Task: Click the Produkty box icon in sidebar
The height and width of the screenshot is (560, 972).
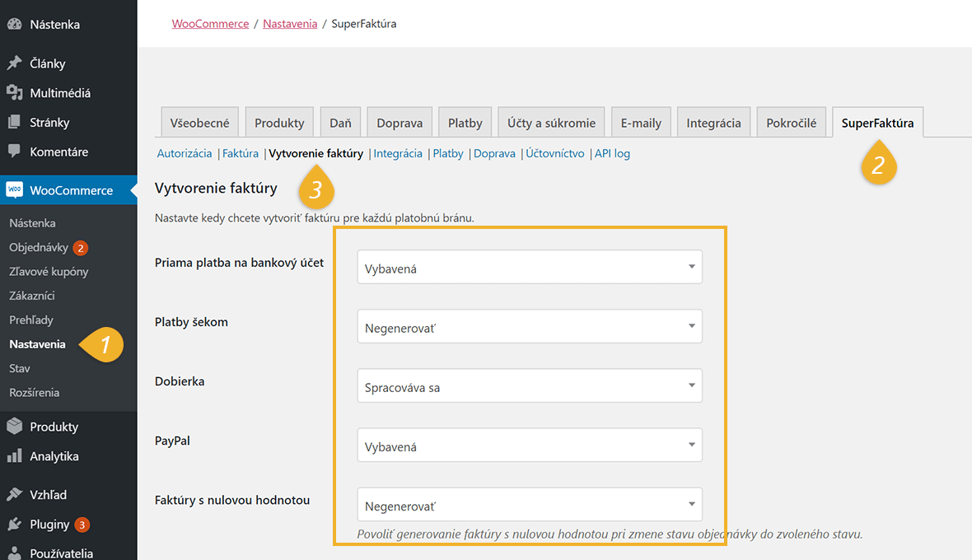Action: tap(14, 427)
